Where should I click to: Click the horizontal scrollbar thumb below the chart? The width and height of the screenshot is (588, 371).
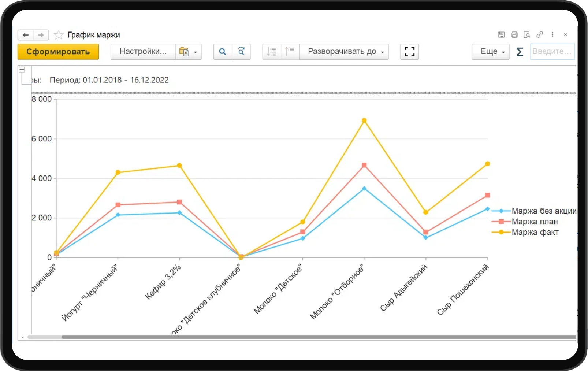tap(319, 337)
